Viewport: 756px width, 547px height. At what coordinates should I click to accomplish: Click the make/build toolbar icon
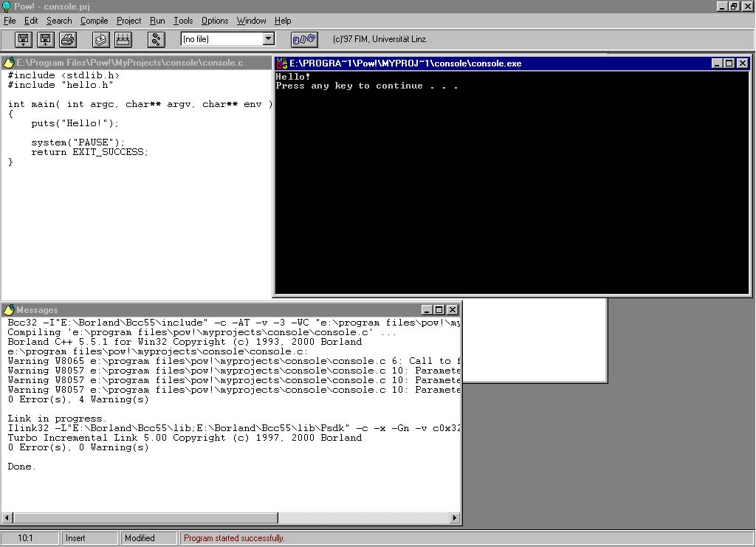(123, 39)
